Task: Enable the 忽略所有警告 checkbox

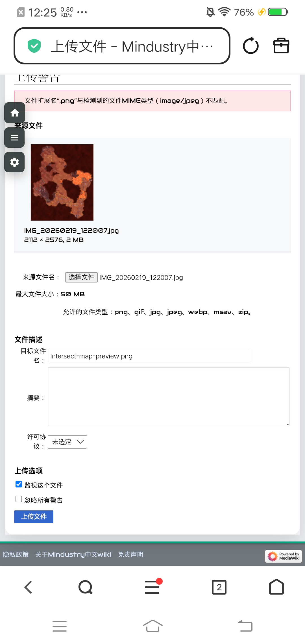Action: pyautogui.click(x=19, y=499)
